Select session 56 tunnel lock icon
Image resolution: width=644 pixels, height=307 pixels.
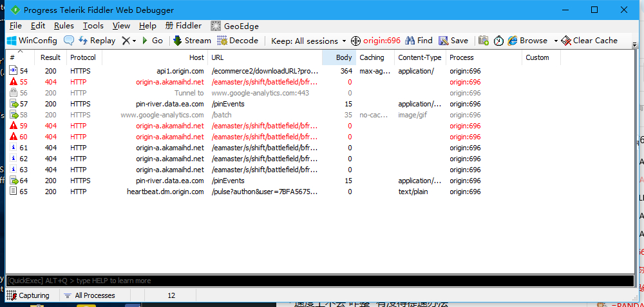pyautogui.click(x=13, y=93)
